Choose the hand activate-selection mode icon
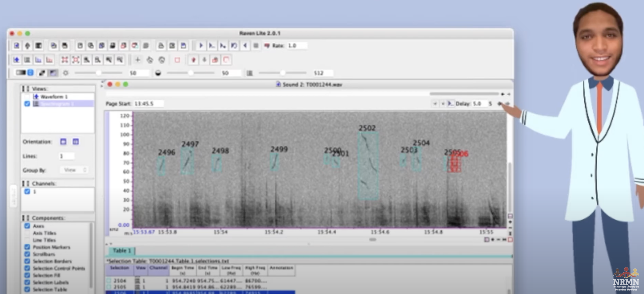The height and width of the screenshot is (294, 644). (x=150, y=60)
